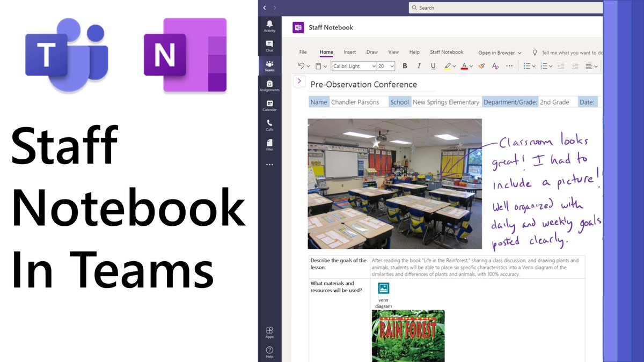
Task: Click the Teams Search box
Action: [506, 8]
